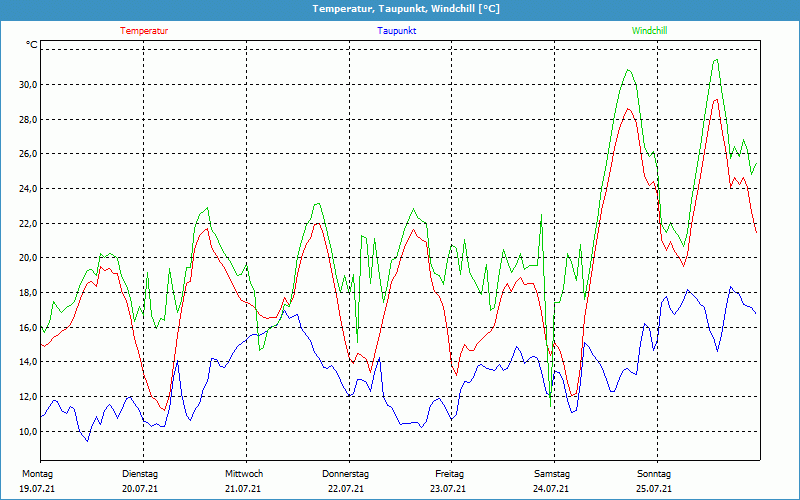Click the Mittwoch day label
Viewport: 800px width, 500px height.
click(244, 474)
